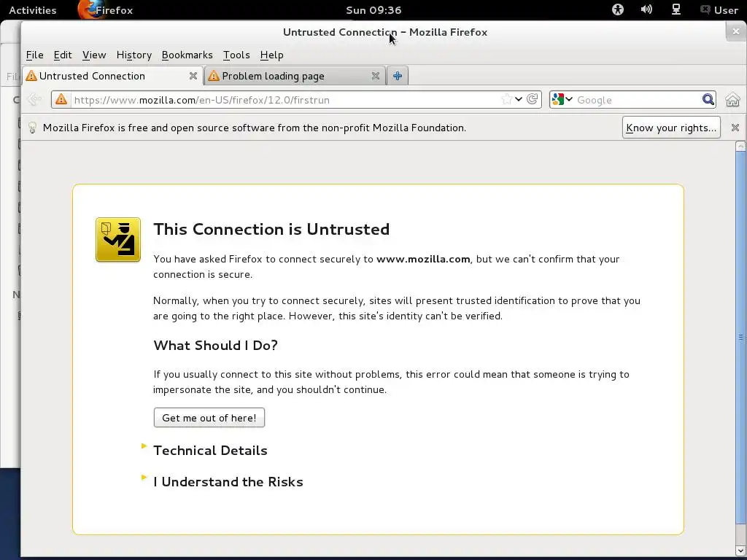747x560 pixels.
Task: Click the untrusted connection officer icon
Action: (x=118, y=239)
